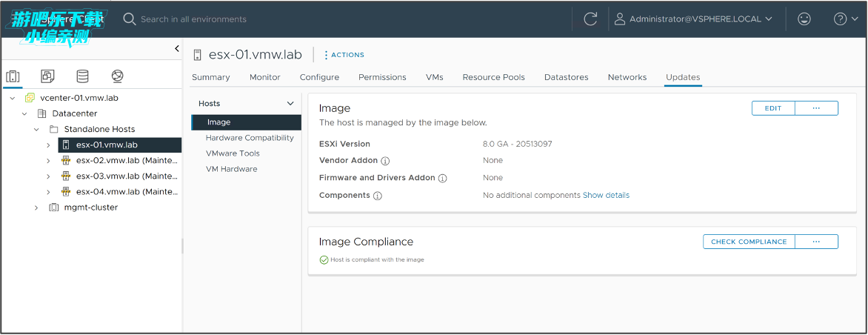Screen dimensions: 868x335
Task: Open the feedback smiley icon
Action: [x=804, y=19]
